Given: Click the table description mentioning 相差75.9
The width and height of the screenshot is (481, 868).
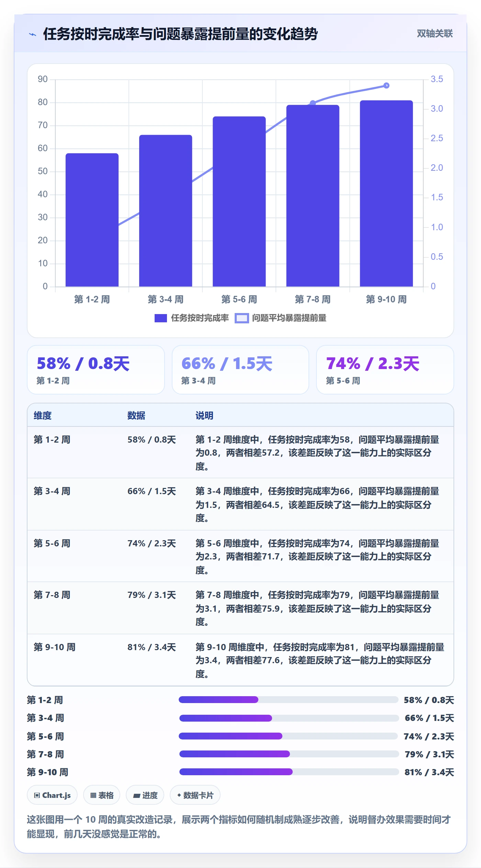Looking at the screenshot, I should (317, 608).
